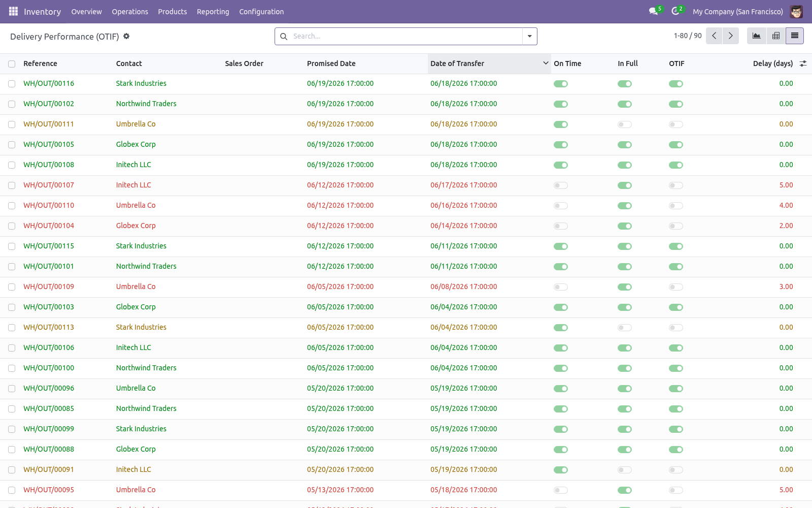The image size is (812, 508).
Task: Open the gear actions menu beside title
Action: (x=126, y=36)
